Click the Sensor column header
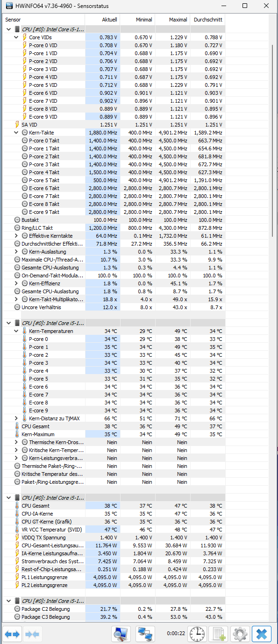 tap(44, 20)
